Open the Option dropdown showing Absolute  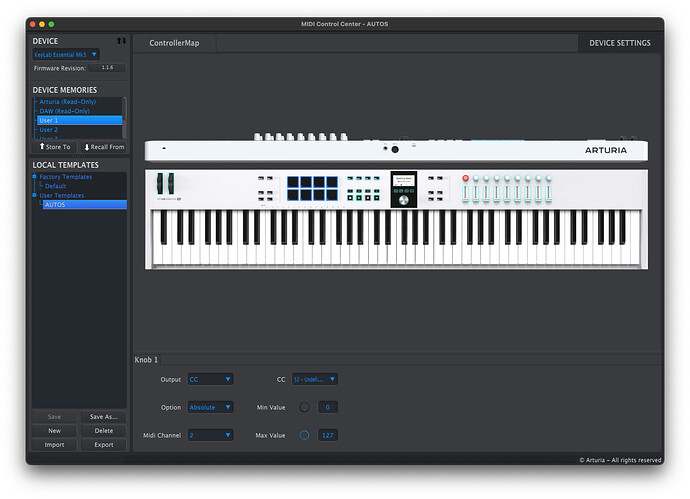[210, 407]
